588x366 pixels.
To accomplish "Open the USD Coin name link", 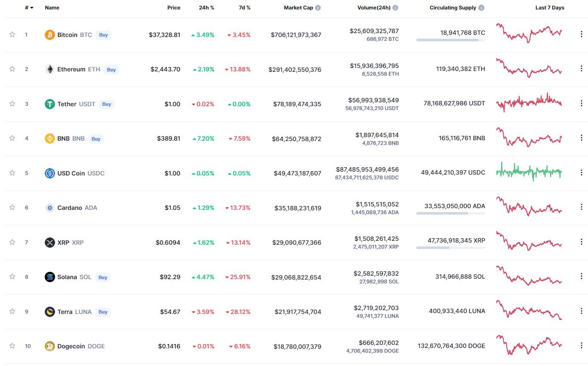I will (x=71, y=173).
